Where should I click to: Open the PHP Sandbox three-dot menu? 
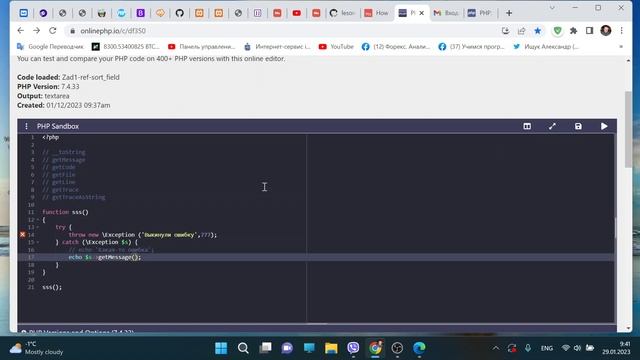tap(26, 127)
